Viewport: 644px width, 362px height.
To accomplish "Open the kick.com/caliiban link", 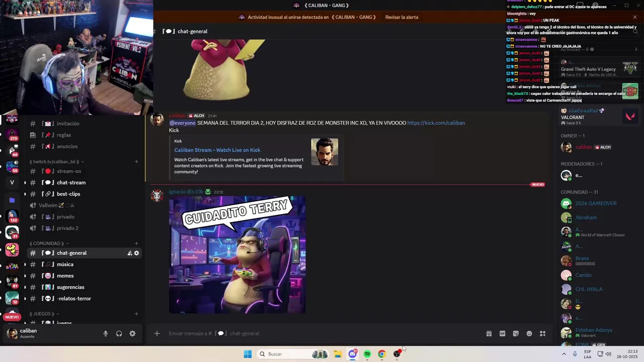I will (436, 123).
